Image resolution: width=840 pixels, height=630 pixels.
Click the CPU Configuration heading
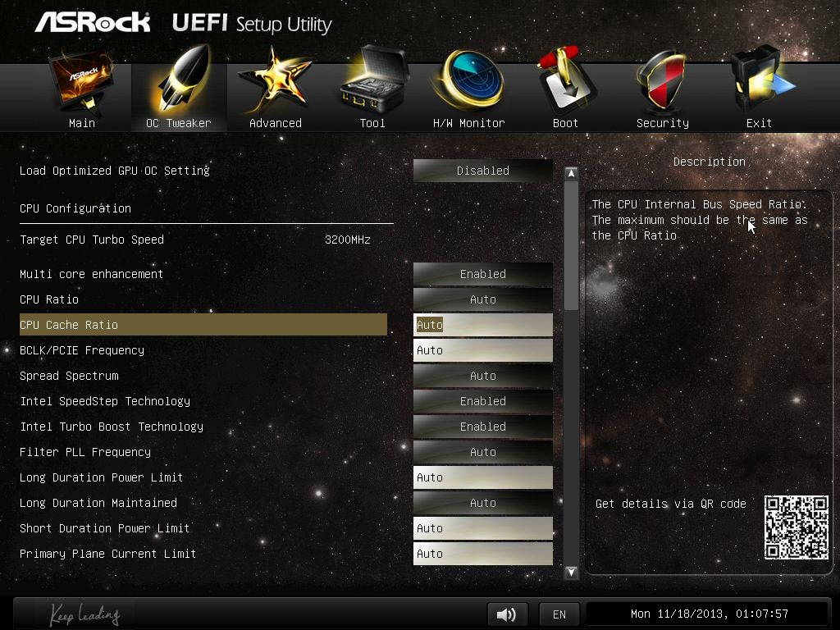(75, 208)
